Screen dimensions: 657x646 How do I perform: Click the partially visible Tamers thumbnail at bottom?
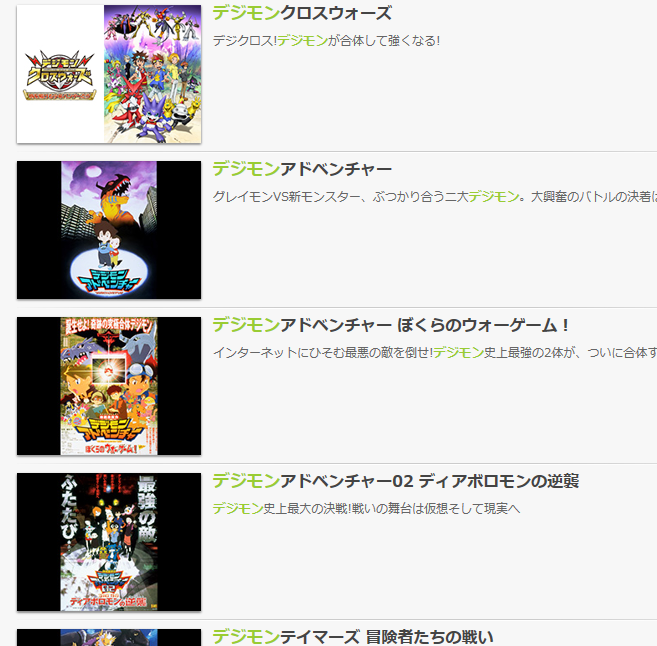(109, 638)
